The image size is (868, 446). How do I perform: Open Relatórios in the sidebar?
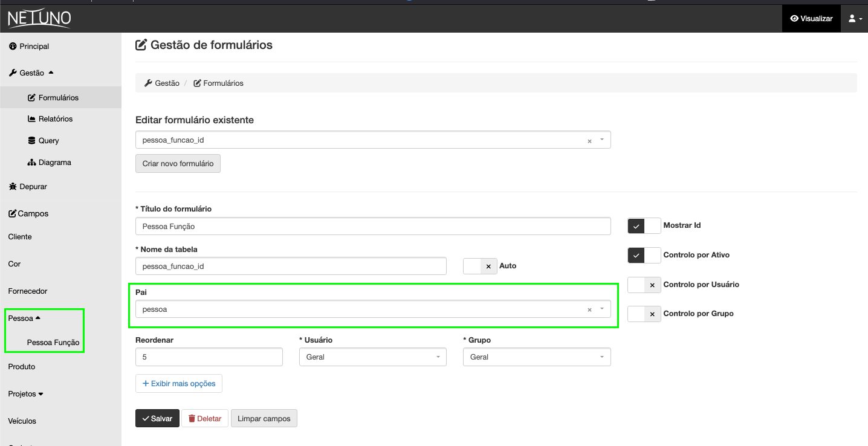(x=55, y=119)
